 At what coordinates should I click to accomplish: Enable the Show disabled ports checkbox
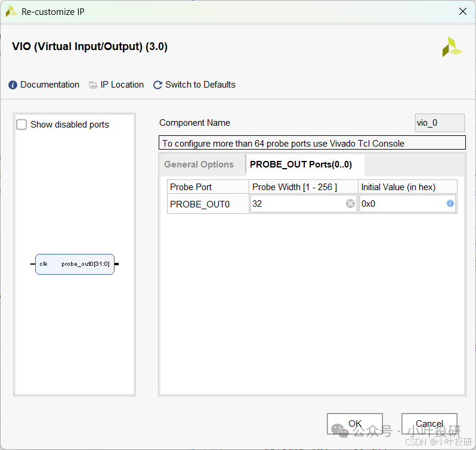pos(22,125)
